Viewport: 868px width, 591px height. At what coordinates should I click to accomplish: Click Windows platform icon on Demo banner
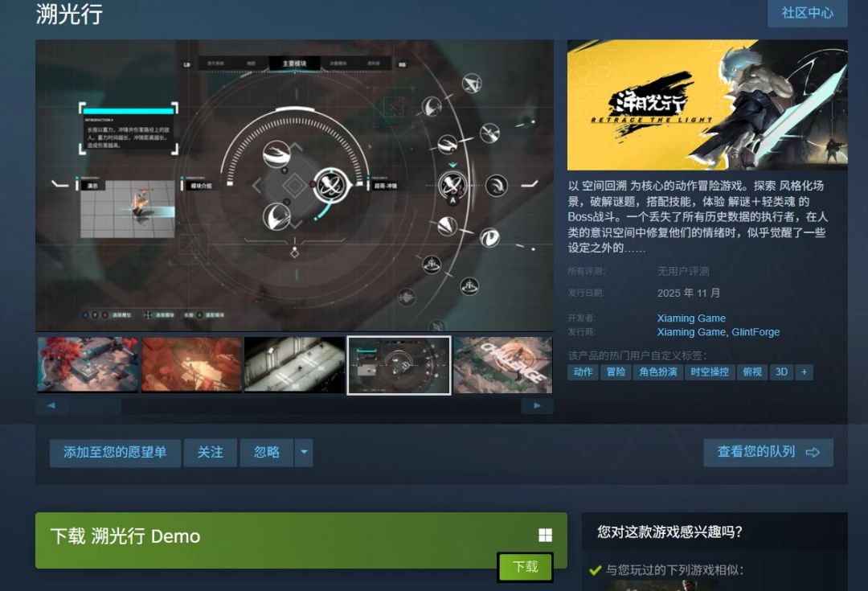(545, 535)
